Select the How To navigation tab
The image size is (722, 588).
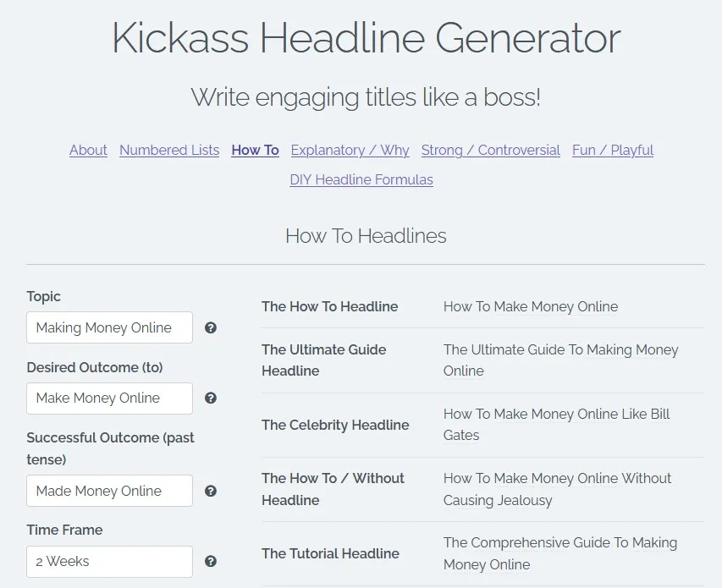coord(255,150)
